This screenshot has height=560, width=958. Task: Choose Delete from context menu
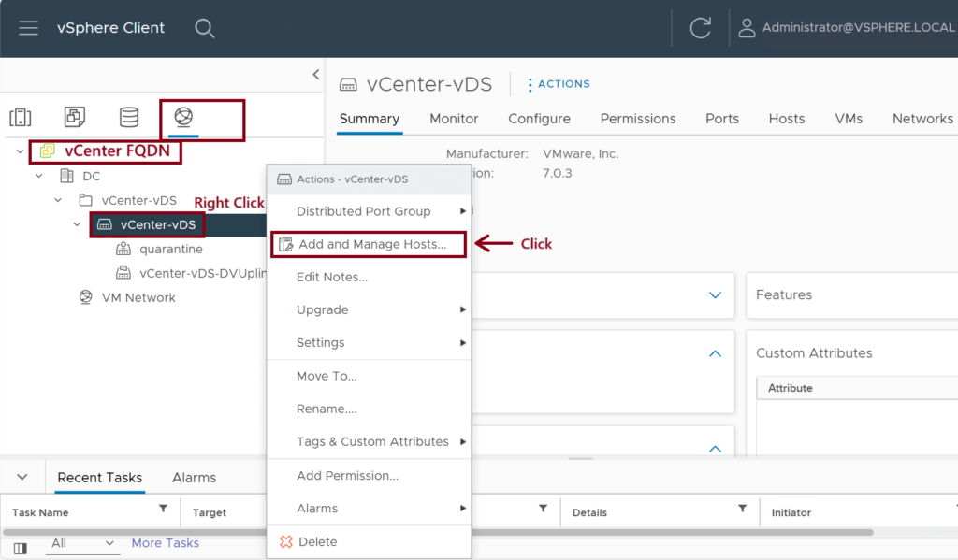click(369, 541)
